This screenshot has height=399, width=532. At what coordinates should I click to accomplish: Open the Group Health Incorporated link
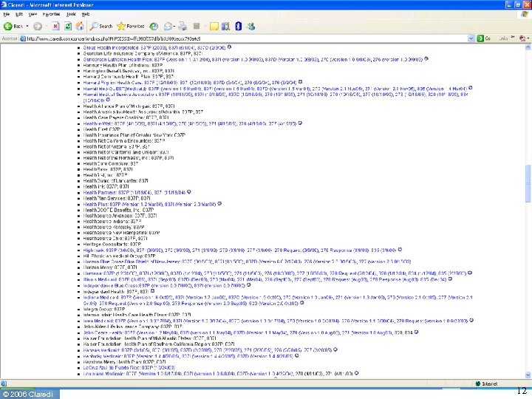tap(154, 48)
